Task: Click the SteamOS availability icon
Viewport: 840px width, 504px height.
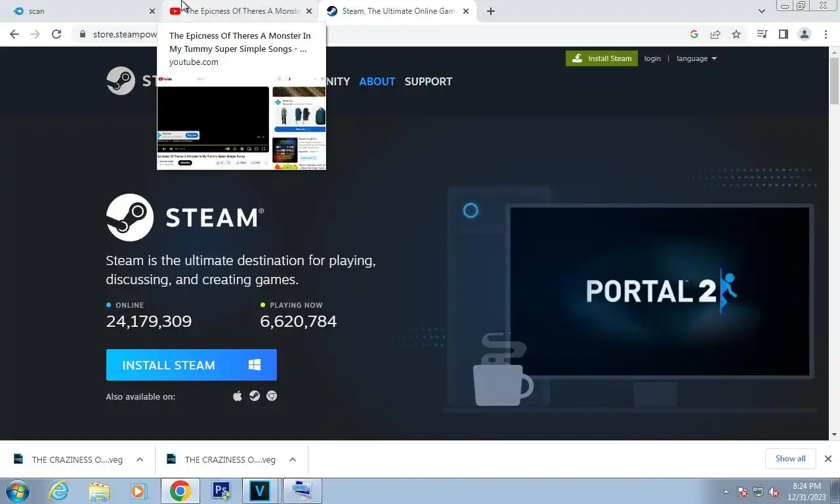Action: pyautogui.click(x=255, y=396)
